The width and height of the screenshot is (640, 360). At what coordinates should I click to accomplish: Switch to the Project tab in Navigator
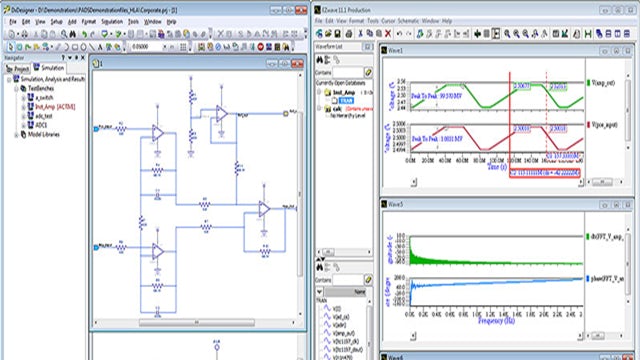(18, 69)
